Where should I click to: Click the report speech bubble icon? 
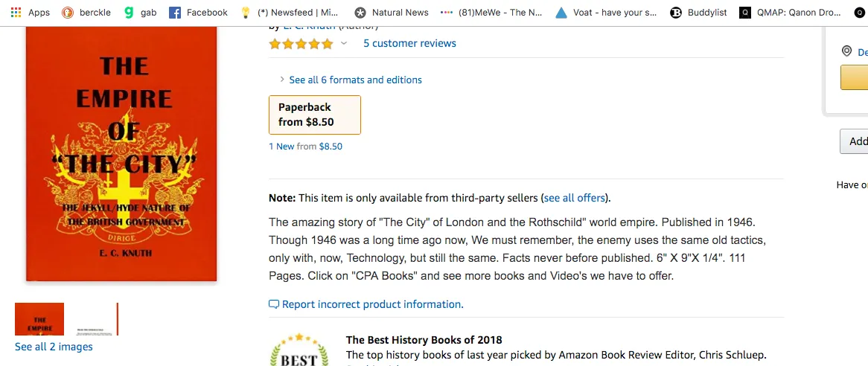pyautogui.click(x=273, y=305)
